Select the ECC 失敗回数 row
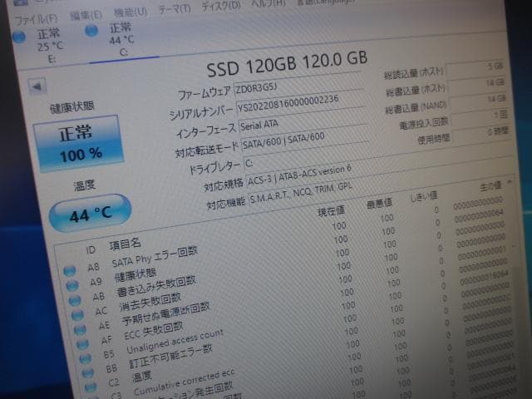Viewport: 532px width, 399px height. point(293,306)
